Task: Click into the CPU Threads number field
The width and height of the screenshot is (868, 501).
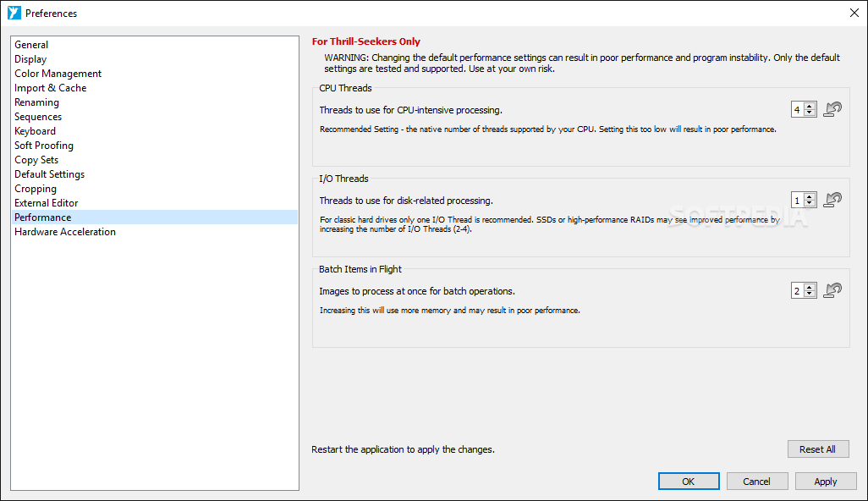Action: coord(798,110)
